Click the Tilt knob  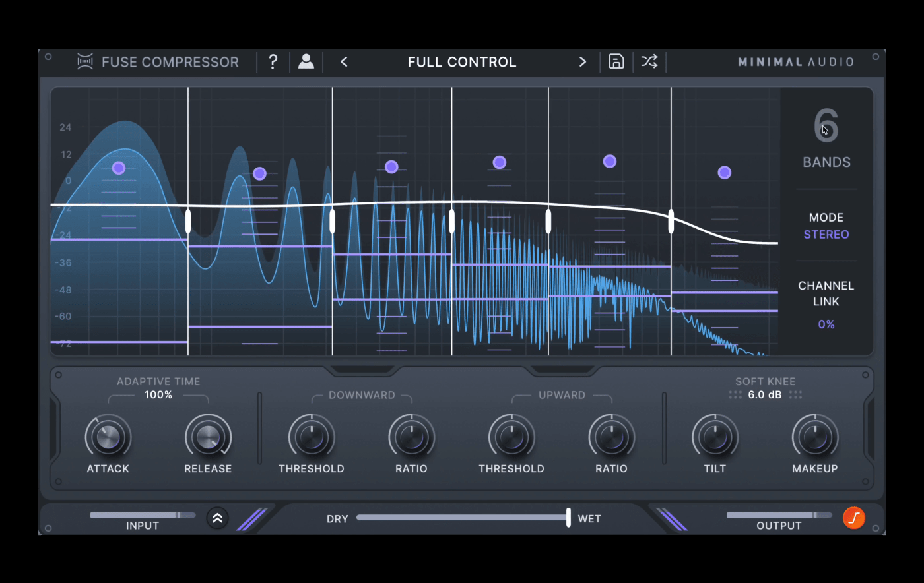click(x=715, y=437)
